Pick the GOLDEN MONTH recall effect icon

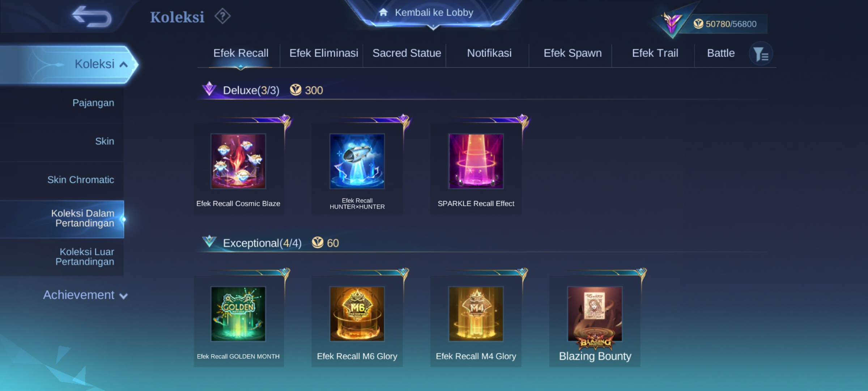[238, 314]
